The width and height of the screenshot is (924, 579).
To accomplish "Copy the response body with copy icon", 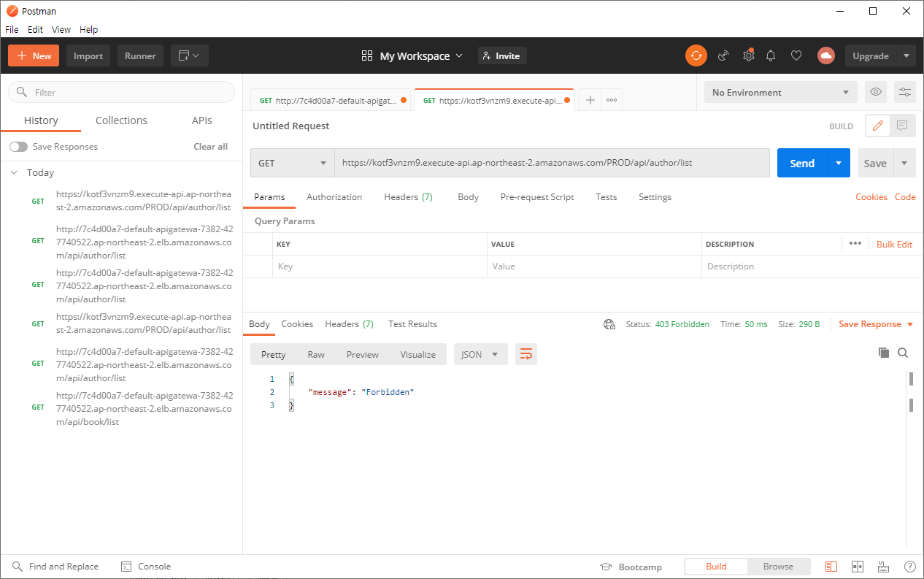I will click(884, 353).
